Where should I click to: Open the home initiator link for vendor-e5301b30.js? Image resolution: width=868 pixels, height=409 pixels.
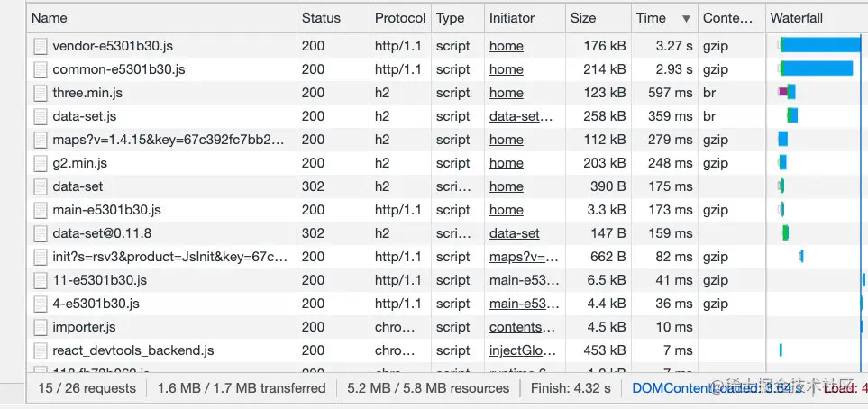[506, 46]
